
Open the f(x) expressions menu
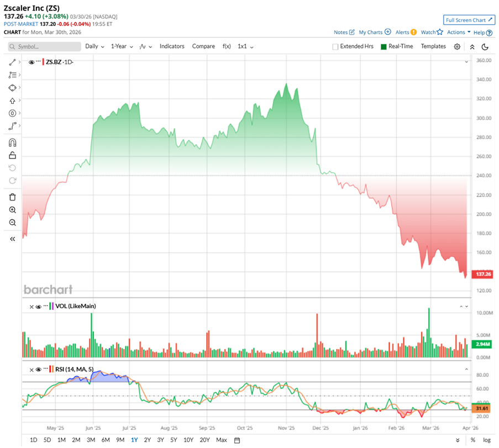227,46
